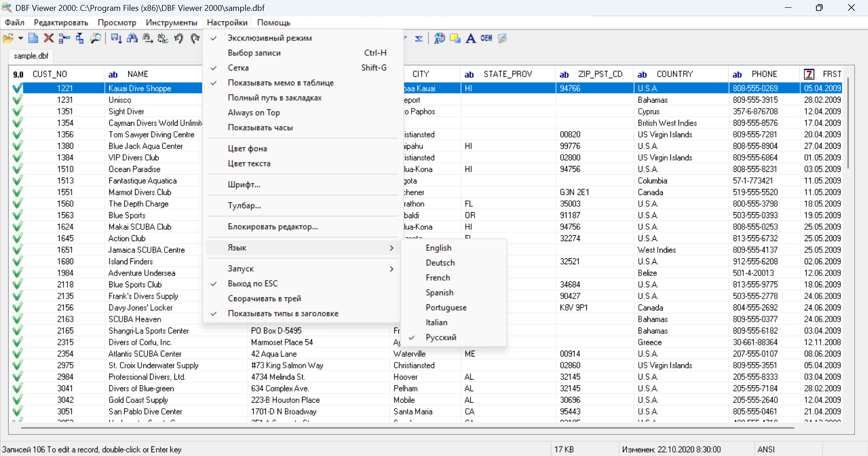Open the Инструменты menu
Screen dimensions: 868x456
click(171, 23)
